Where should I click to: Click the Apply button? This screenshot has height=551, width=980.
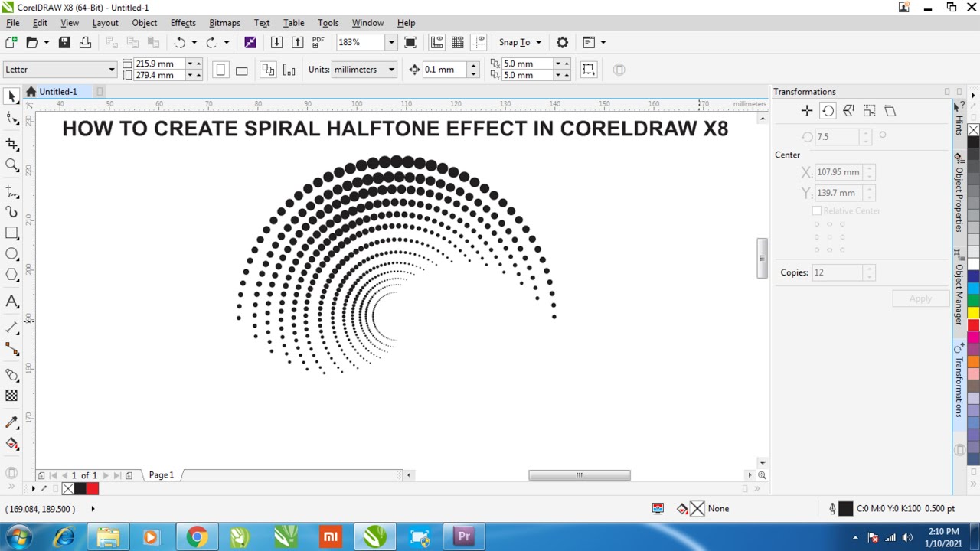pos(920,298)
